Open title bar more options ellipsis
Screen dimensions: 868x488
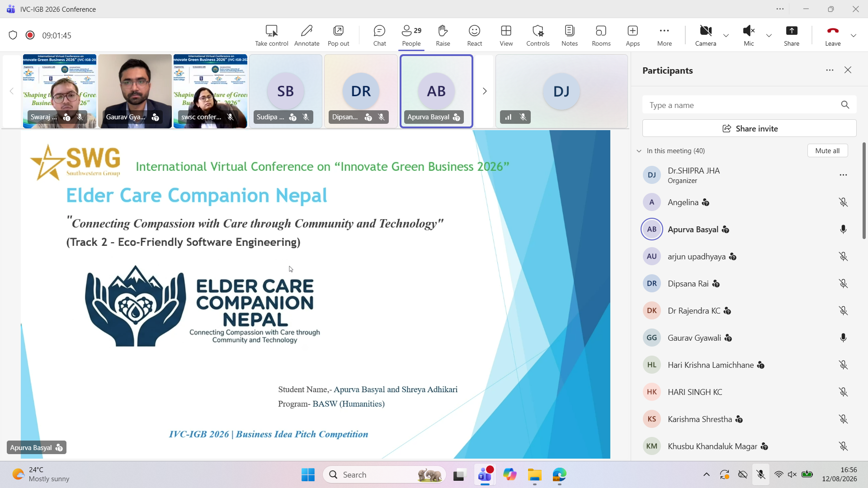point(780,9)
